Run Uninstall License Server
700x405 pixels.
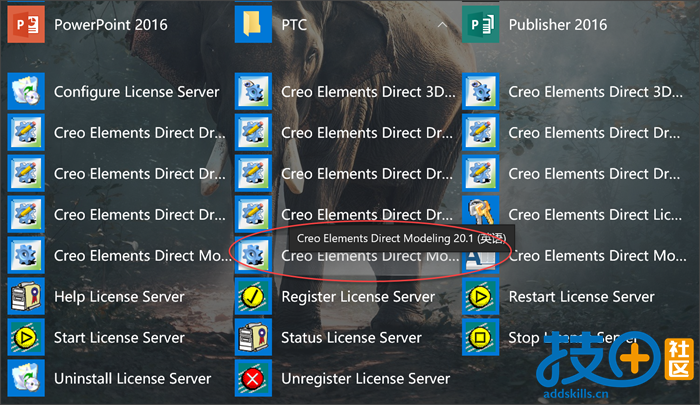click(110, 379)
